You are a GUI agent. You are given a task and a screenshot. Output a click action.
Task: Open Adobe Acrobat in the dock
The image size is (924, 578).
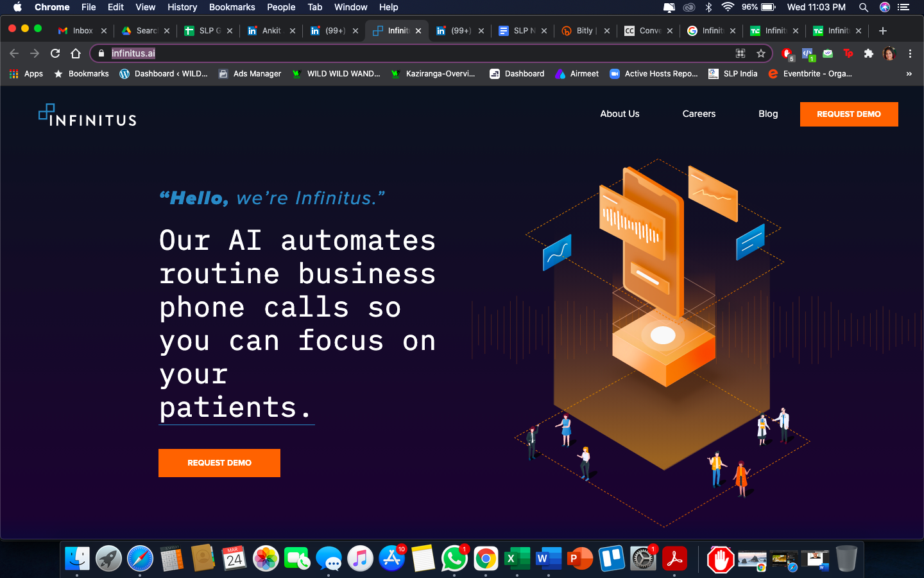coord(674,558)
